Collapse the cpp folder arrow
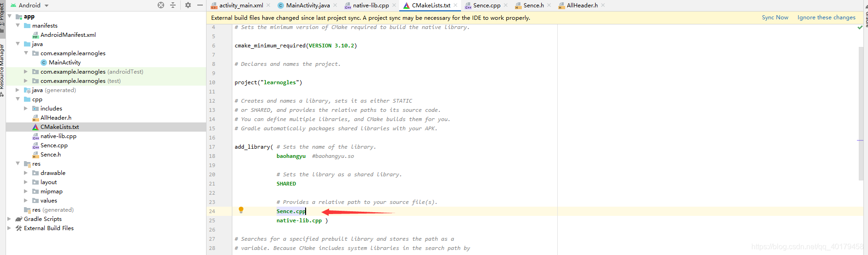 pyautogui.click(x=18, y=99)
